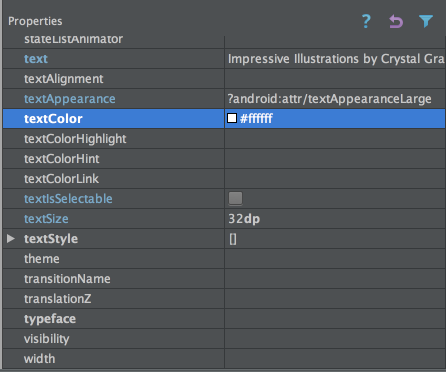Click the textColorLink value cell
The height and width of the screenshot is (372, 446).
coord(335,179)
